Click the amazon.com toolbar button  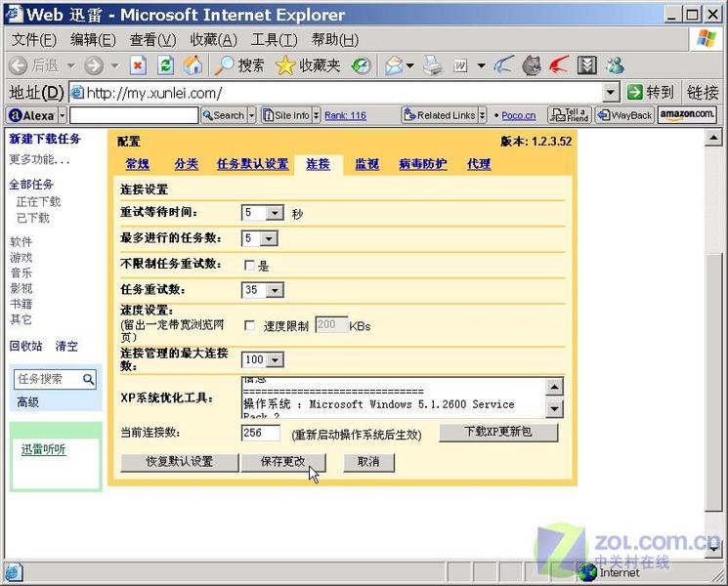coord(687,114)
